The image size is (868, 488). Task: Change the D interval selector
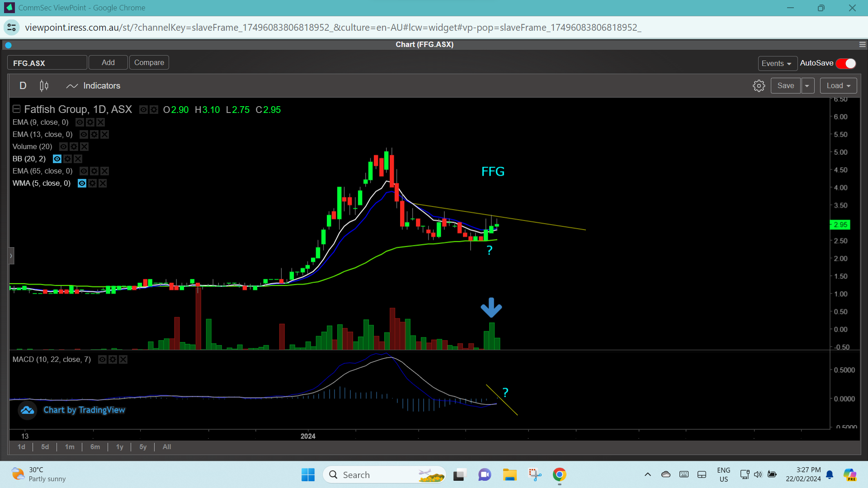(23, 86)
